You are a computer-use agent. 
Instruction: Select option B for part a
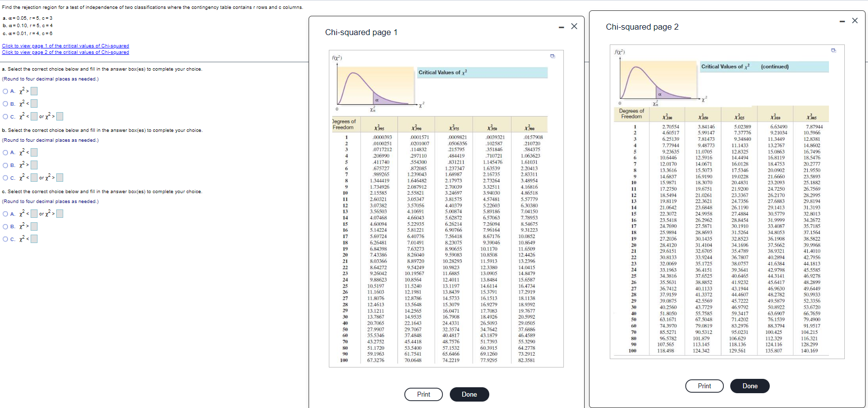tap(5, 104)
